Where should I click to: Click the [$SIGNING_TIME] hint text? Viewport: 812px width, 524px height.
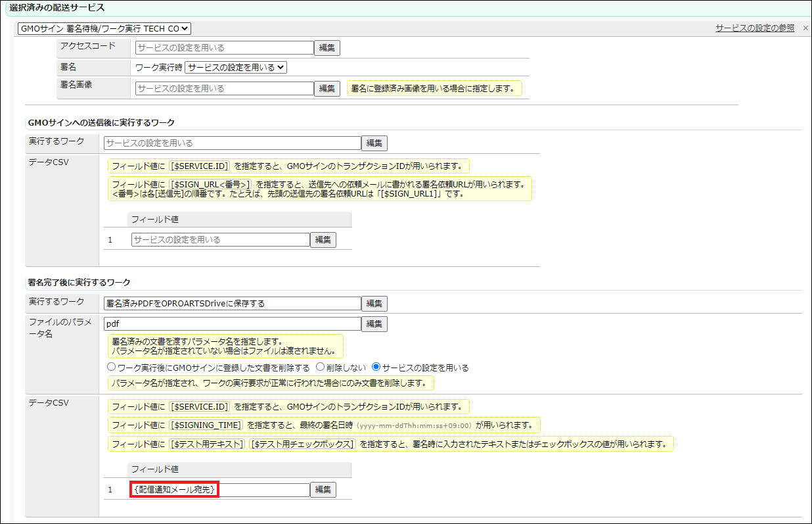206,425
